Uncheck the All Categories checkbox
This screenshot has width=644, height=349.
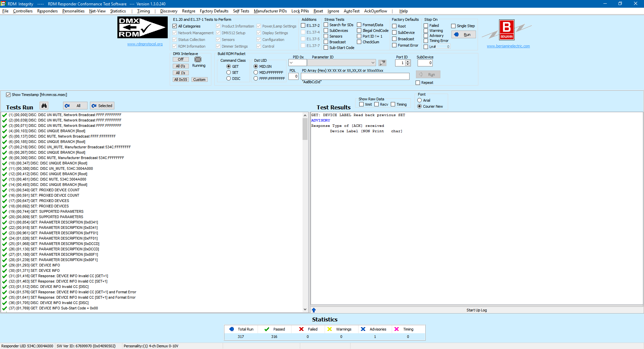[175, 26]
